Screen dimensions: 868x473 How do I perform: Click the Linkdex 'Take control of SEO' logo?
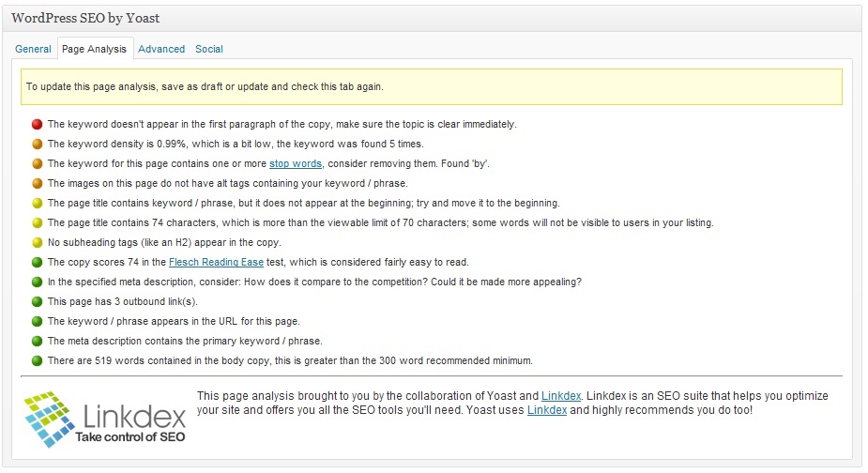click(104, 420)
